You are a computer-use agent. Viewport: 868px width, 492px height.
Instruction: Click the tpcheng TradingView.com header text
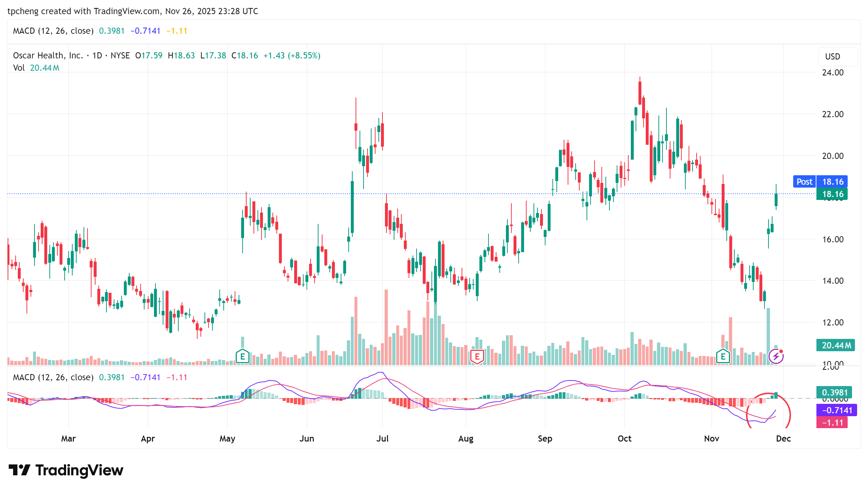pos(133,11)
